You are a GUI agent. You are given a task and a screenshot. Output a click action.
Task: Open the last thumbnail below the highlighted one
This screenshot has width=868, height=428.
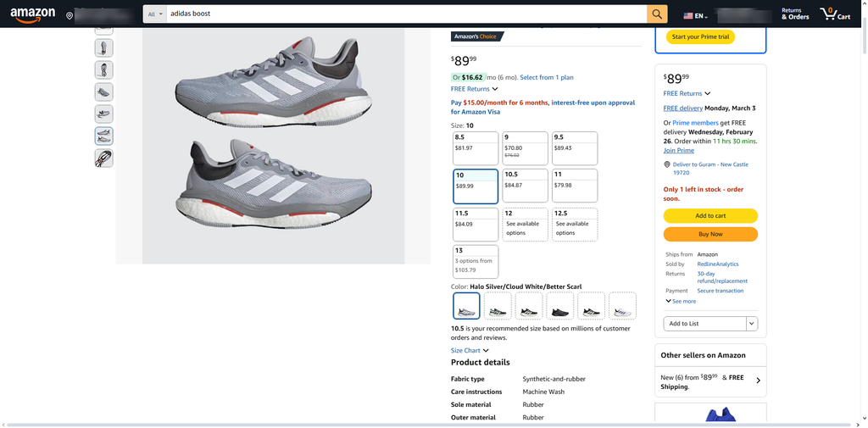click(103, 158)
